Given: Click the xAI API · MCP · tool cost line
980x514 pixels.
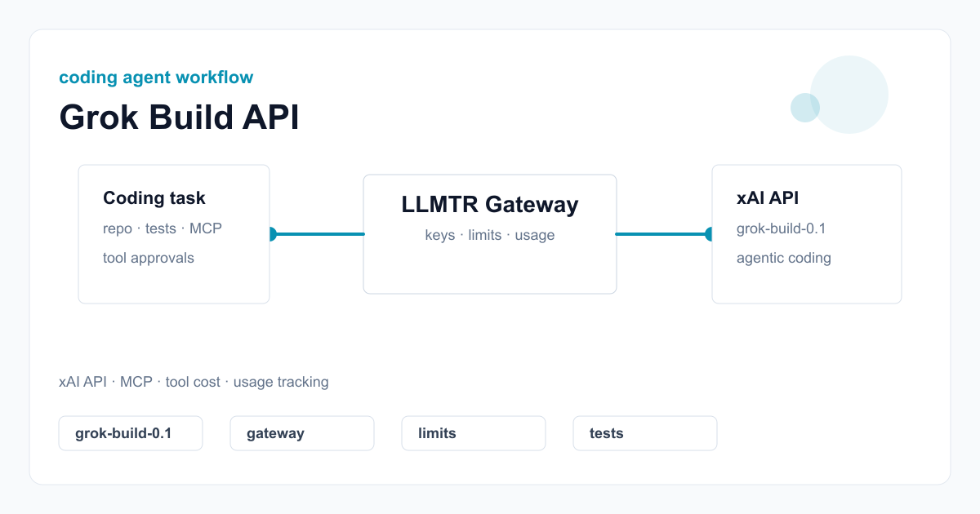Looking at the screenshot, I should click(194, 382).
